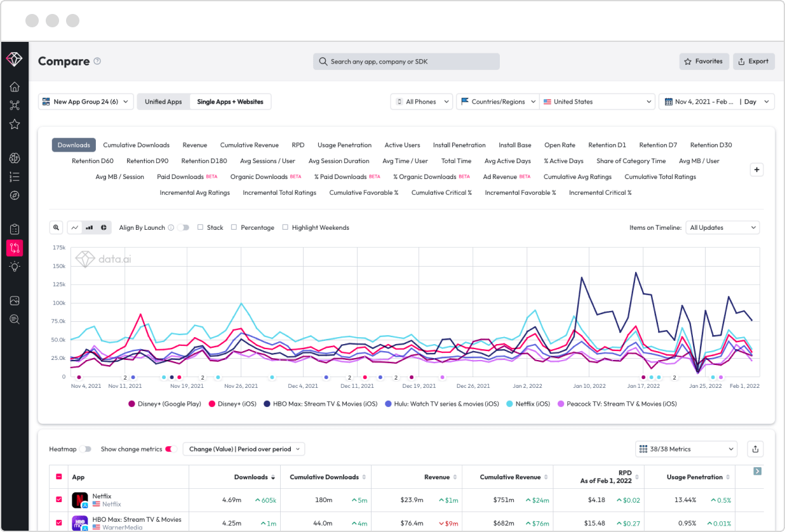
Task: Select the highlighted Compare sidebar icon
Action: tap(15, 248)
